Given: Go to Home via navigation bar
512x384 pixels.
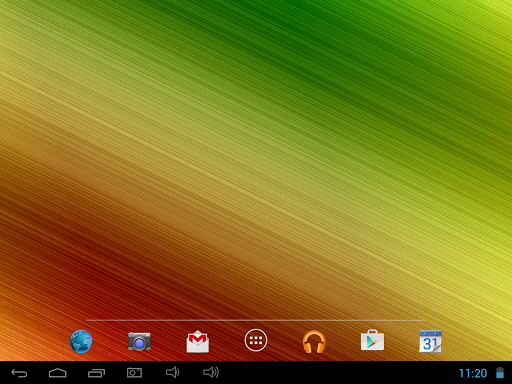Looking at the screenshot, I should coord(58,373).
